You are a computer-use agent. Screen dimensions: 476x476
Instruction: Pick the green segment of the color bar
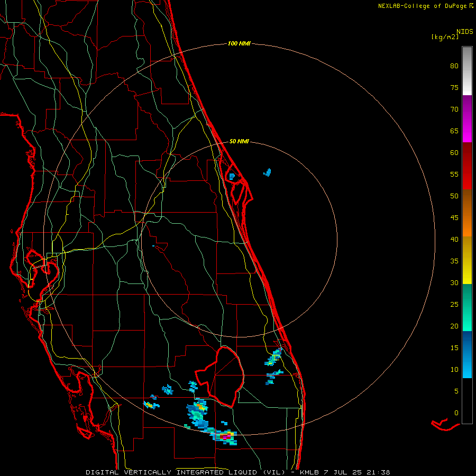coord(467,307)
